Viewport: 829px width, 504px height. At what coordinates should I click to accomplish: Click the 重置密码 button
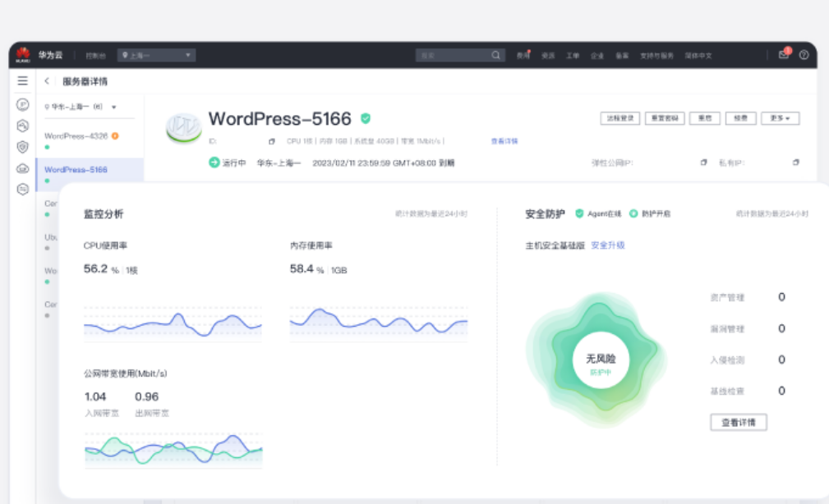(x=665, y=118)
